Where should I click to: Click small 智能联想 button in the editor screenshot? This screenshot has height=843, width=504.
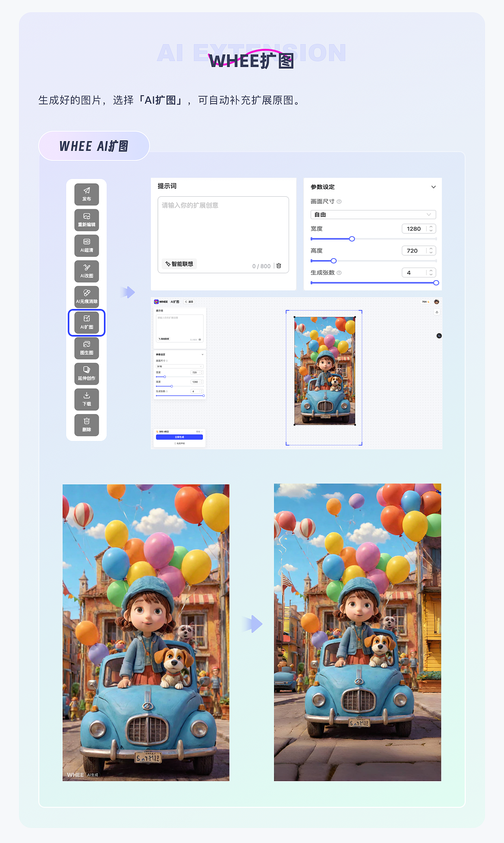164,339
